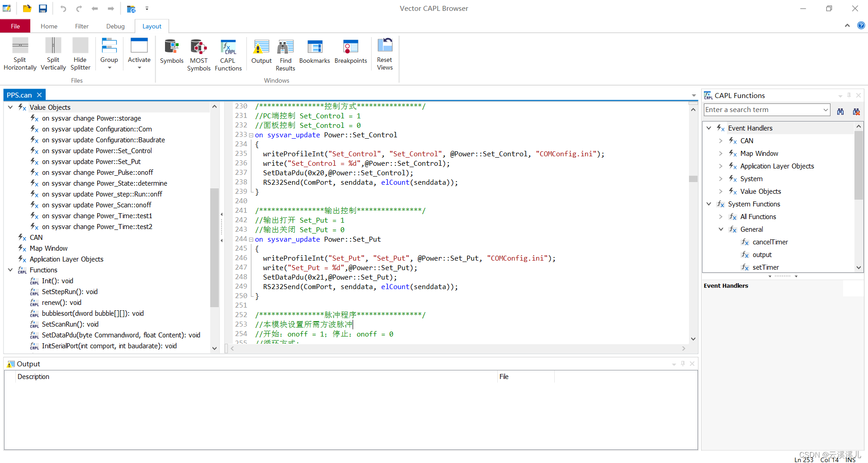Image resolution: width=868 pixels, height=463 pixels.
Task: Switch to the Filter ribbon tab
Action: pyautogui.click(x=82, y=26)
